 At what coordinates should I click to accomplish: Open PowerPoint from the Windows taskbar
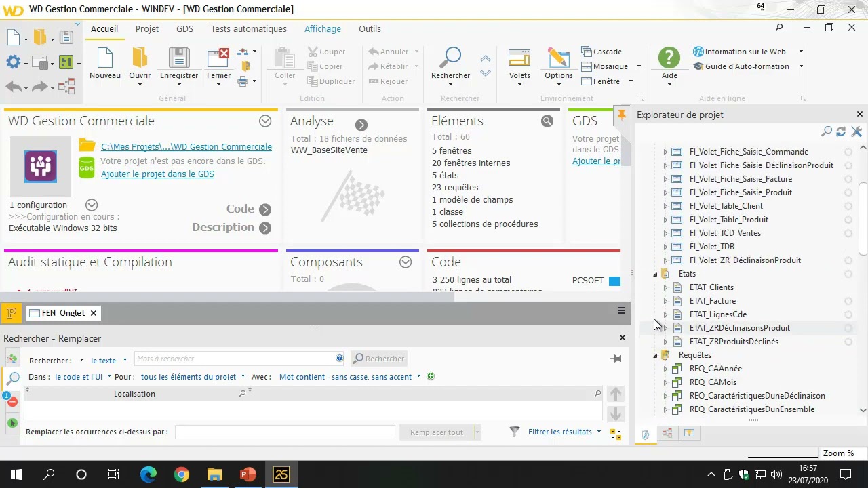248,474
